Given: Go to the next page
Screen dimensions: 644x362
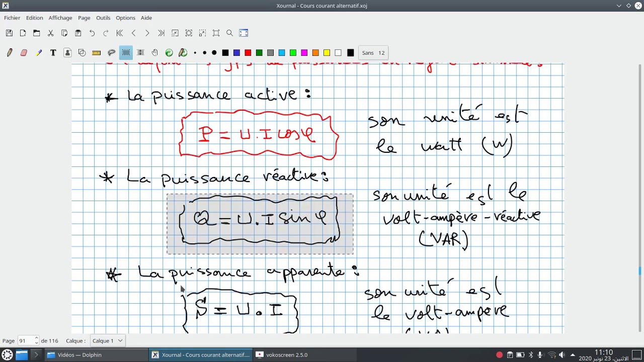Looking at the screenshot, I should click(x=147, y=33).
